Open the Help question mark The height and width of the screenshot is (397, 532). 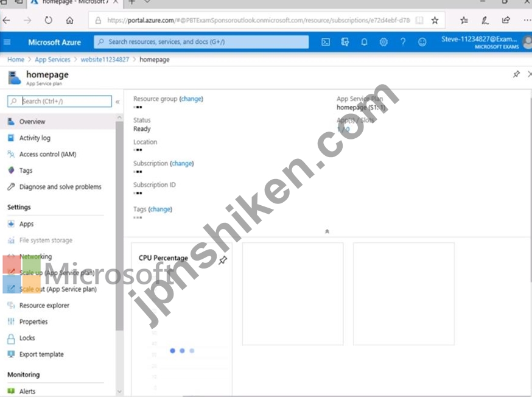pyautogui.click(x=403, y=42)
